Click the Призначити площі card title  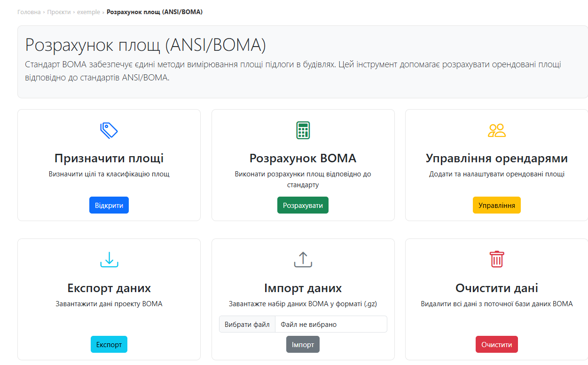click(109, 158)
